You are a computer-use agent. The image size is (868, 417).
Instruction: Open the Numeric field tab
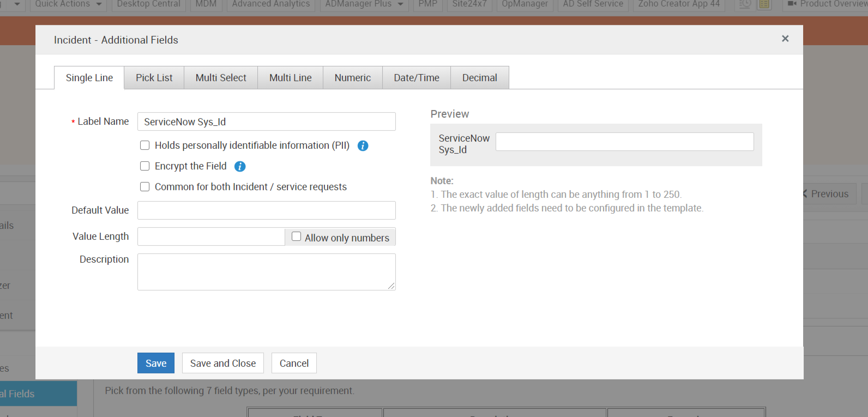353,77
